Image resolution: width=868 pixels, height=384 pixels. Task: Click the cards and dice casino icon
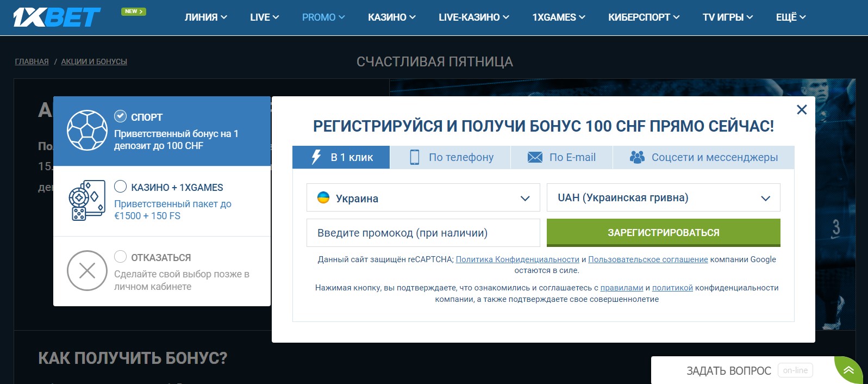[x=87, y=201]
